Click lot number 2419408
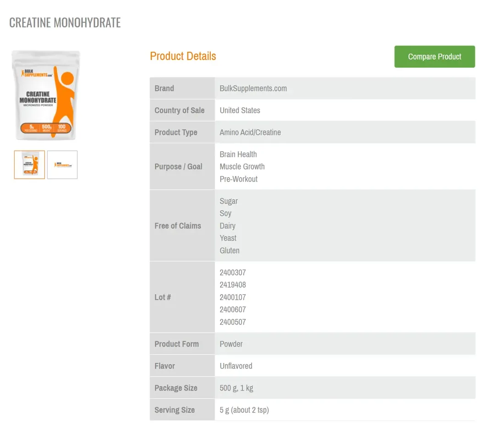 233,285
